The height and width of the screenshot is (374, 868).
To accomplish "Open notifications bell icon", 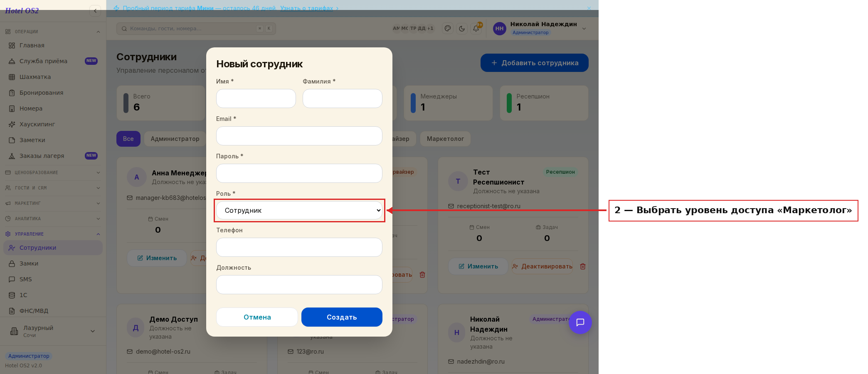I will 476,28.
